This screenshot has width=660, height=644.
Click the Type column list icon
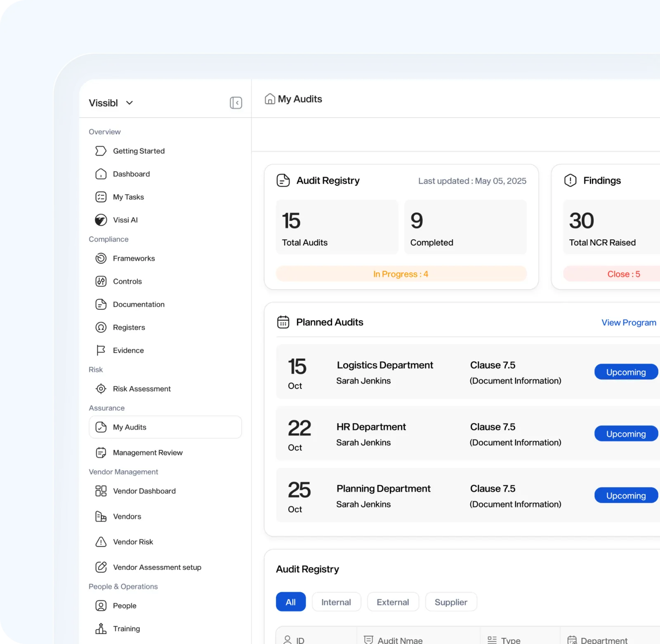[492, 640]
